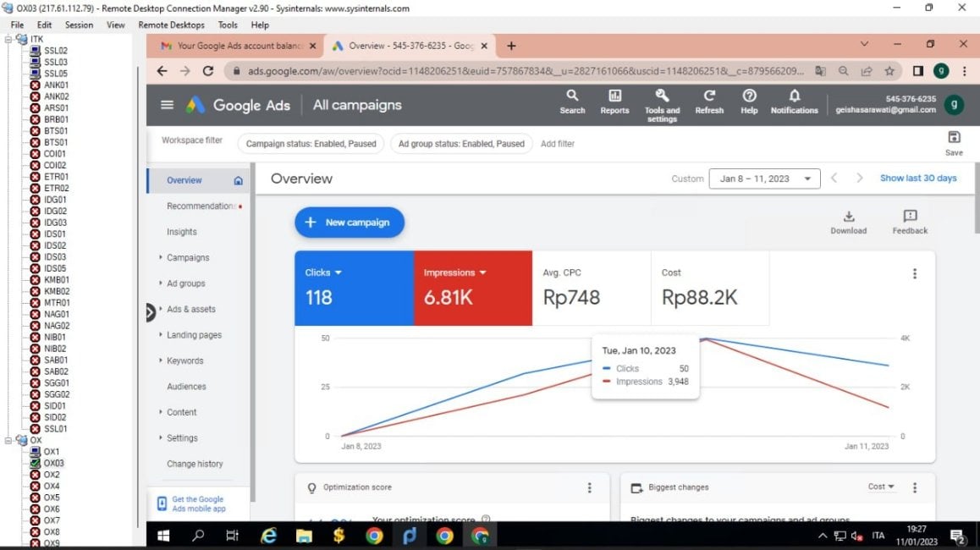Open the Tools menu
The height and width of the screenshot is (550, 980).
pyautogui.click(x=228, y=25)
